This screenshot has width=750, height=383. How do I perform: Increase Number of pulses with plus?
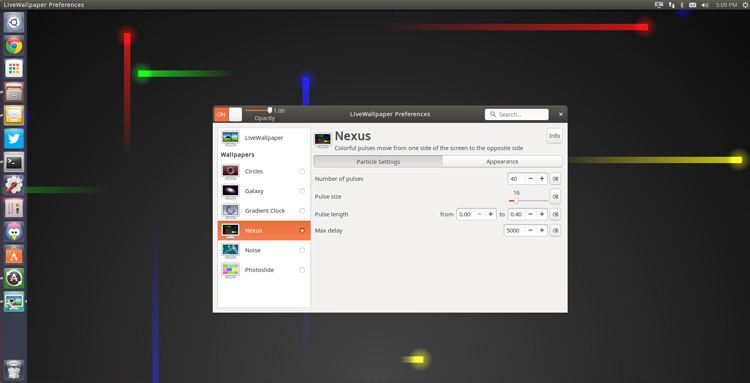(542, 179)
